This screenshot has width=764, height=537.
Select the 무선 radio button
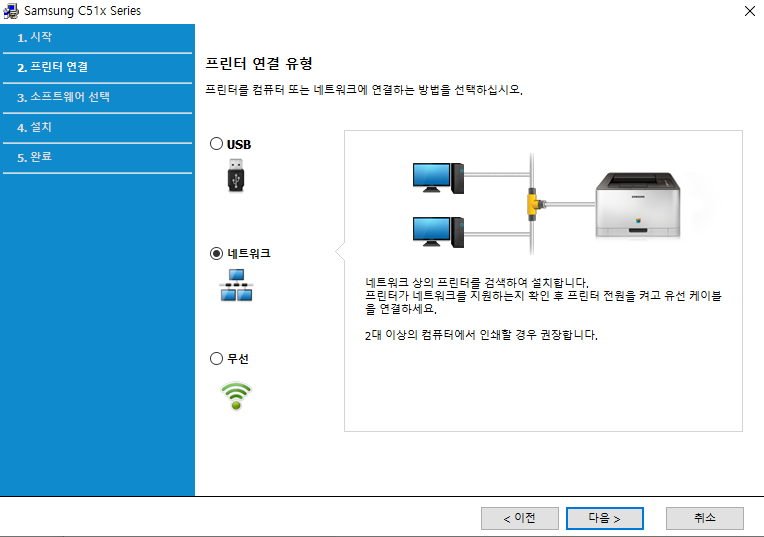(216, 359)
